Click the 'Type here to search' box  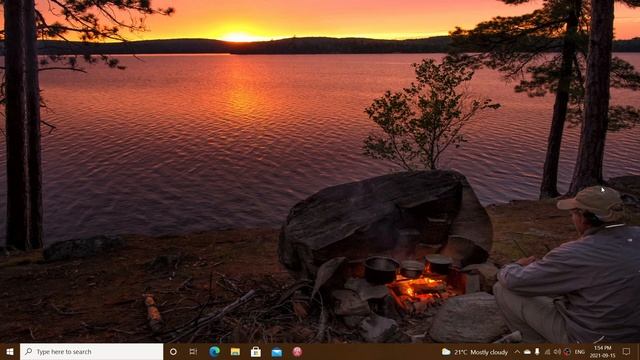pos(91,351)
